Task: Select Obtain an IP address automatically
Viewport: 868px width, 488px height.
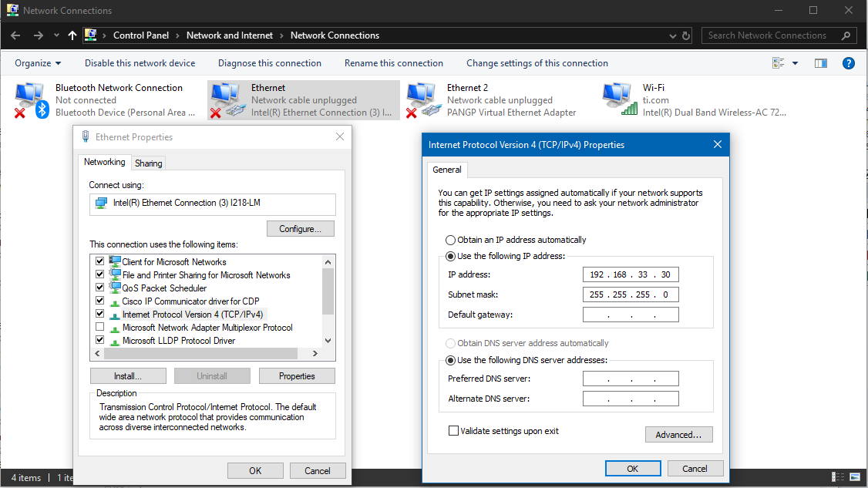Action: pyautogui.click(x=451, y=240)
